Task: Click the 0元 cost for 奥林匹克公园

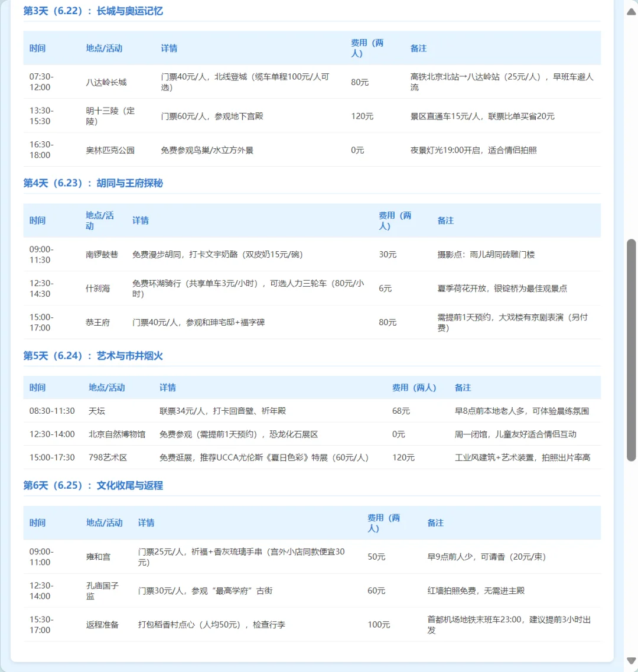Action: click(x=357, y=150)
